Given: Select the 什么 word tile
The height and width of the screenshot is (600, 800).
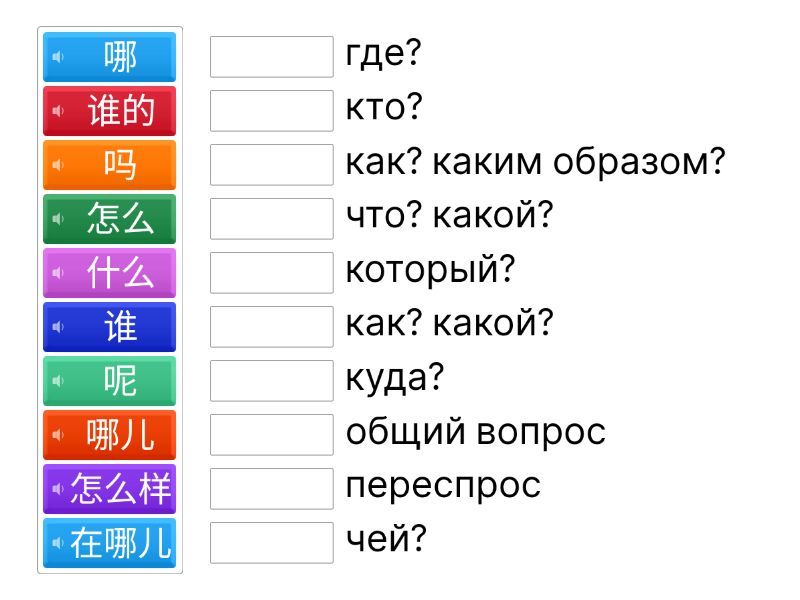Looking at the screenshot, I should click(120, 273).
